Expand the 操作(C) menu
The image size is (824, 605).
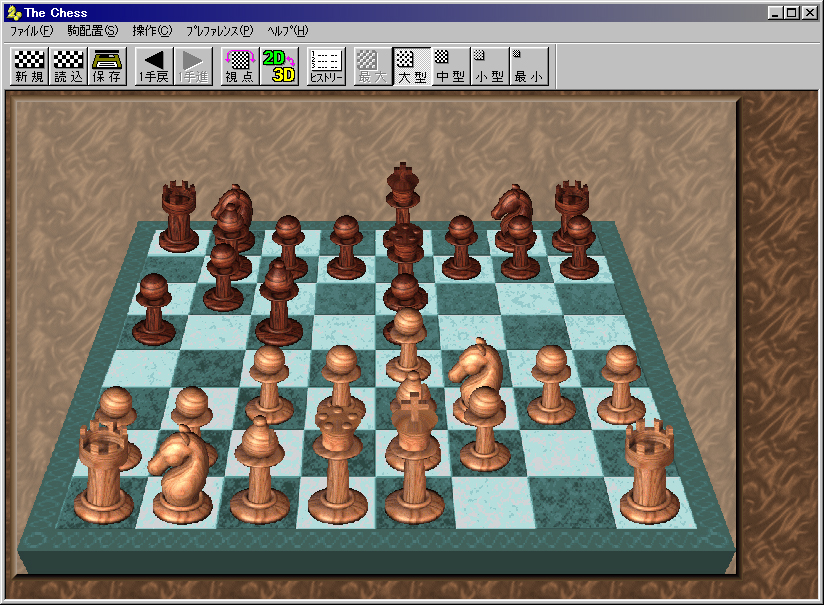point(152,31)
